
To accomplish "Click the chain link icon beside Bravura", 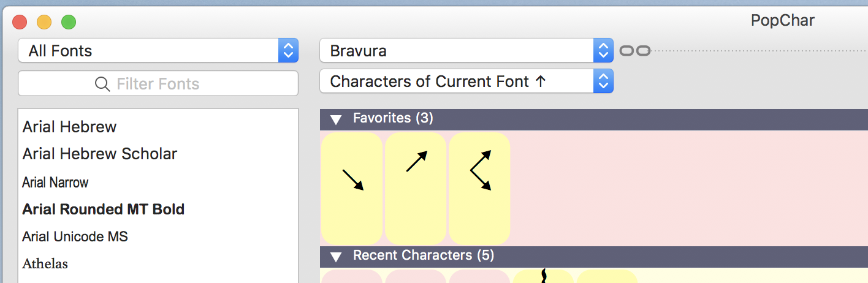I will [x=634, y=51].
